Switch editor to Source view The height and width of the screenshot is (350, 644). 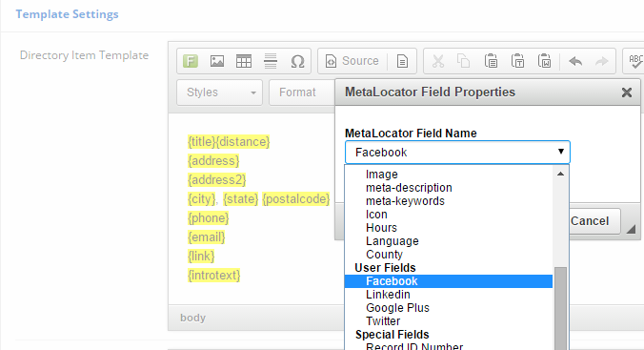(352, 61)
